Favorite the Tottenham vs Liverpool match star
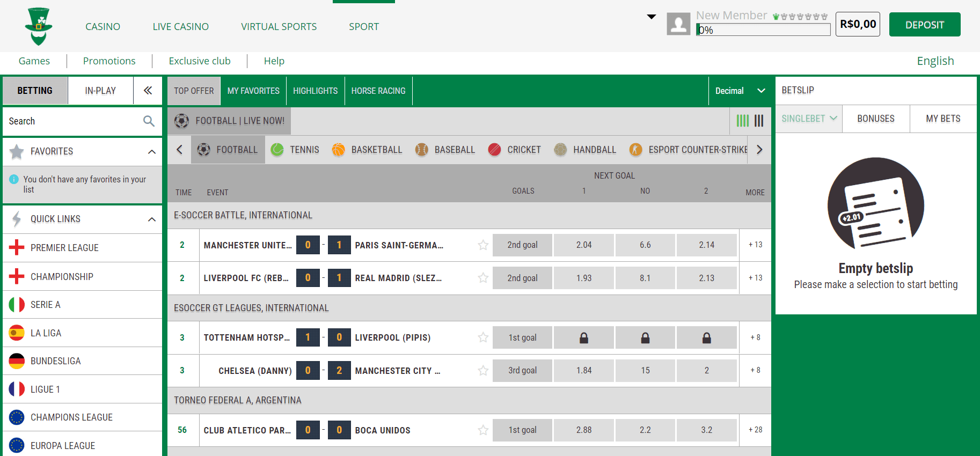 coord(483,337)
